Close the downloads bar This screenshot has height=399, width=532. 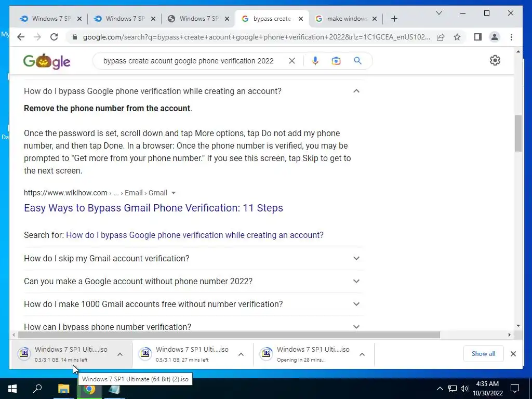point(513,353)
